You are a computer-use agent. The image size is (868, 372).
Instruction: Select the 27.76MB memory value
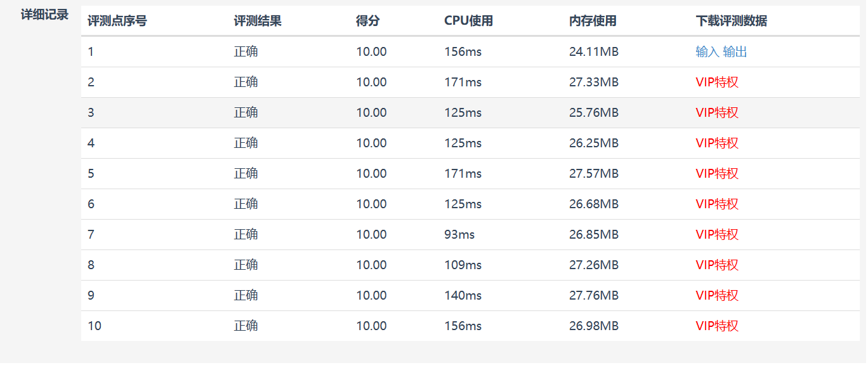pyautogui.click(x=594, y=296)
